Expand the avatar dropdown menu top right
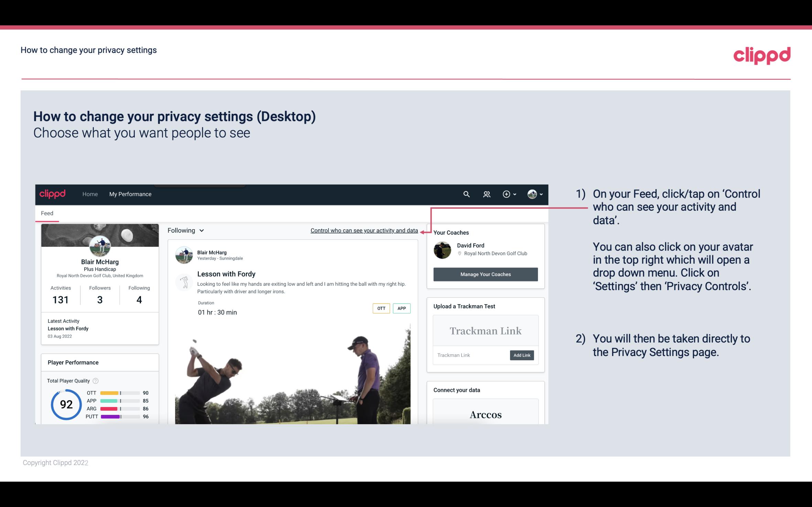812x507 pixels. click(x=536, y=194)
